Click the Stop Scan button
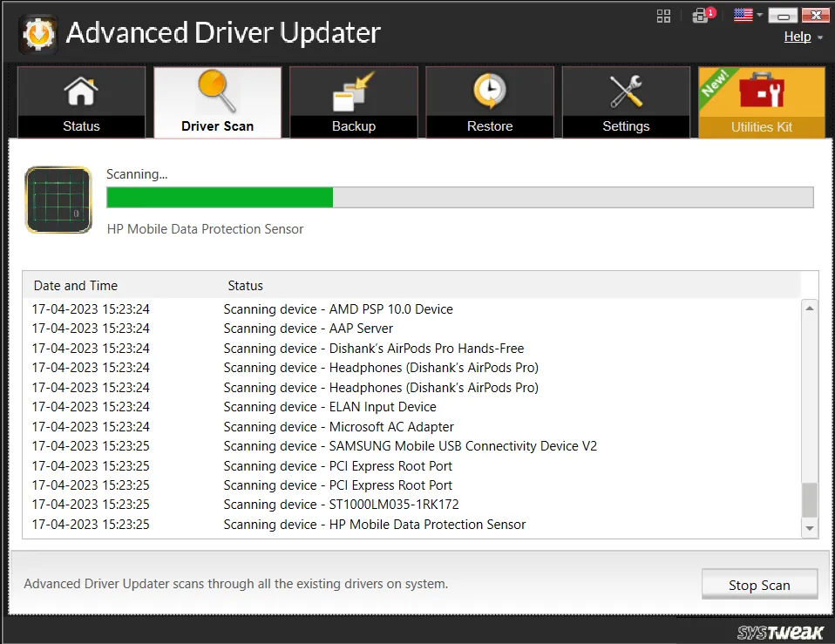835x644 pixels. pyautogui.click(x=759, y=585)
